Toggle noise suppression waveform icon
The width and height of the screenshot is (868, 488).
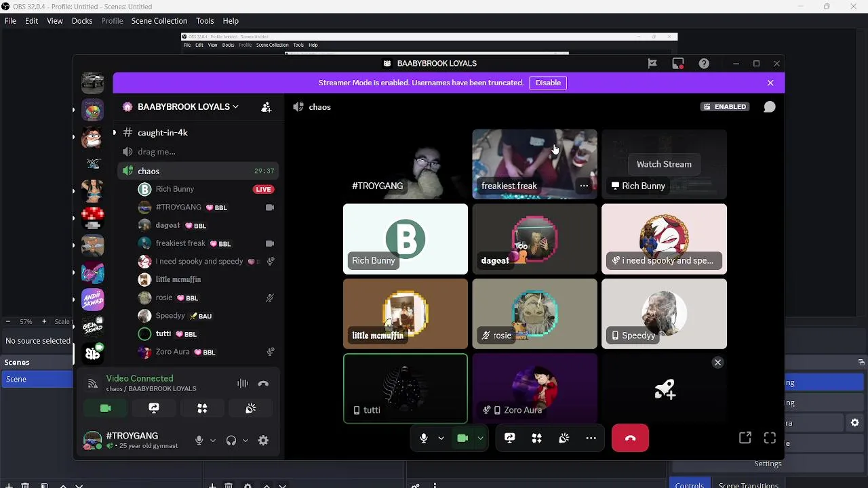coord(243,384)
